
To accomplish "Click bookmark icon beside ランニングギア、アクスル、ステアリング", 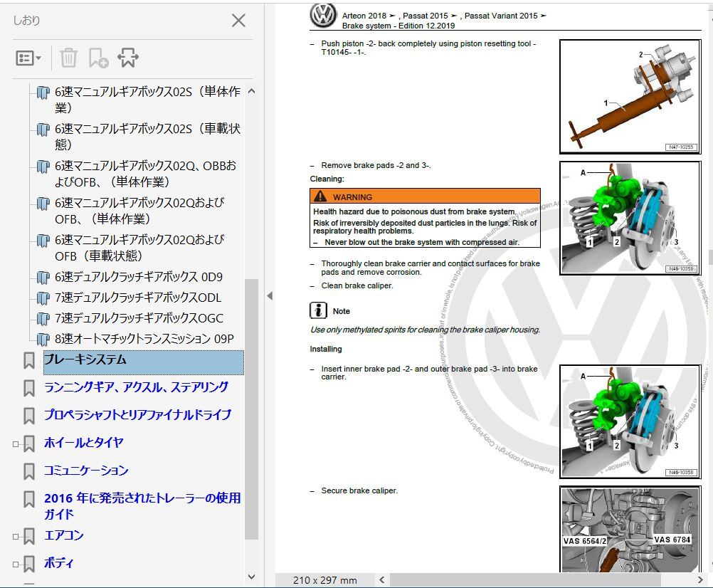I will [29, 388].
